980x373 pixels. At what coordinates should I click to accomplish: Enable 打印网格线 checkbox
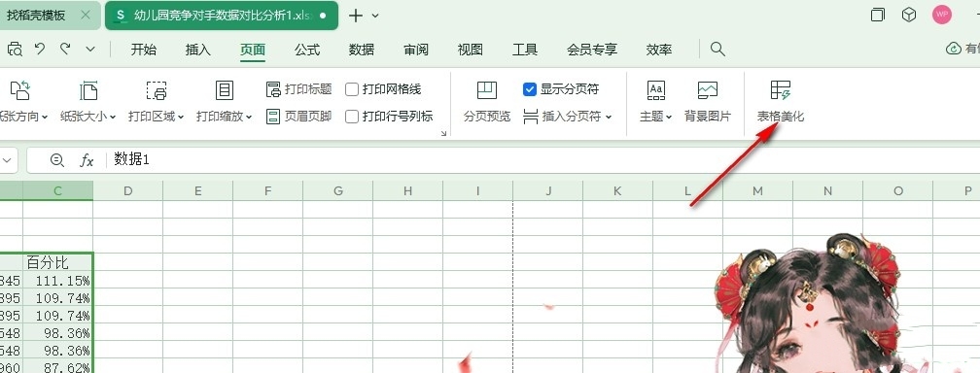(x=352, y=89)
